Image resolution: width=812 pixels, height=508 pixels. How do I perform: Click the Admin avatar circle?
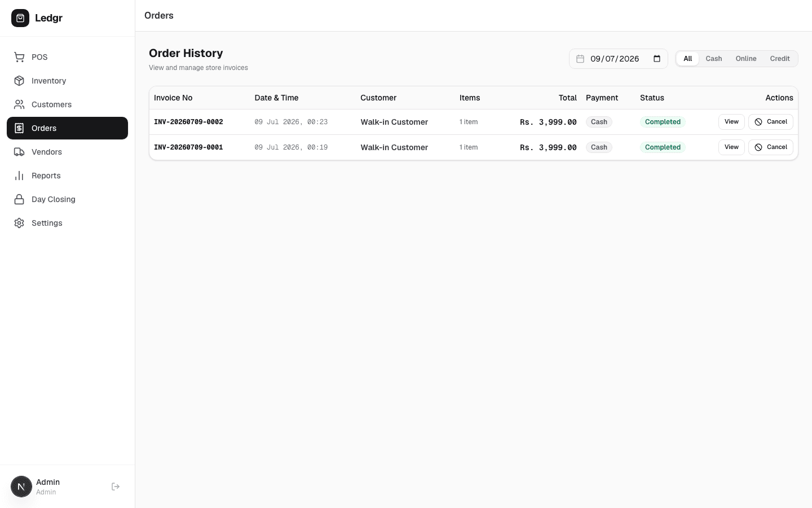21,487
